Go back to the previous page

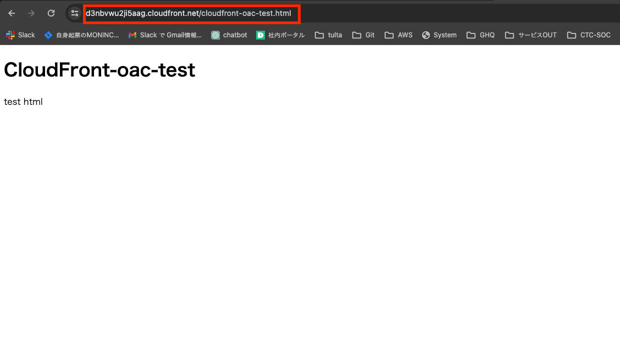pyautogui.click(x=12, y=13)
